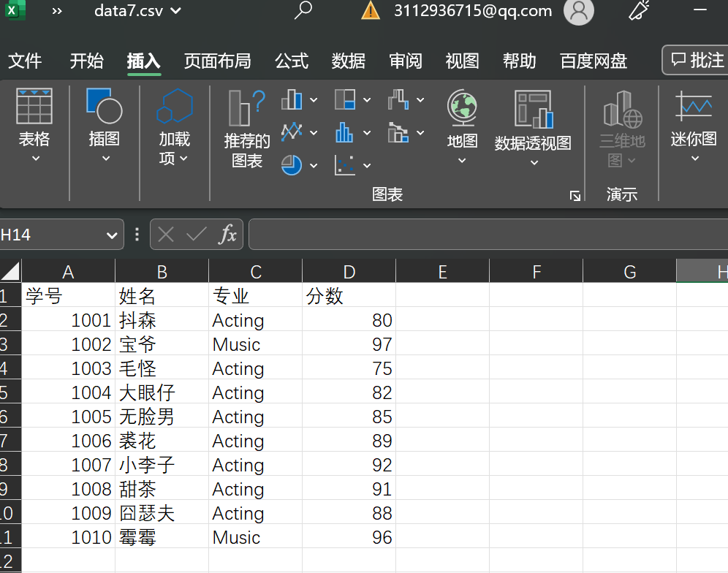Switch to the 百度网盘 tab
The image size is (728, 573).
594,61
